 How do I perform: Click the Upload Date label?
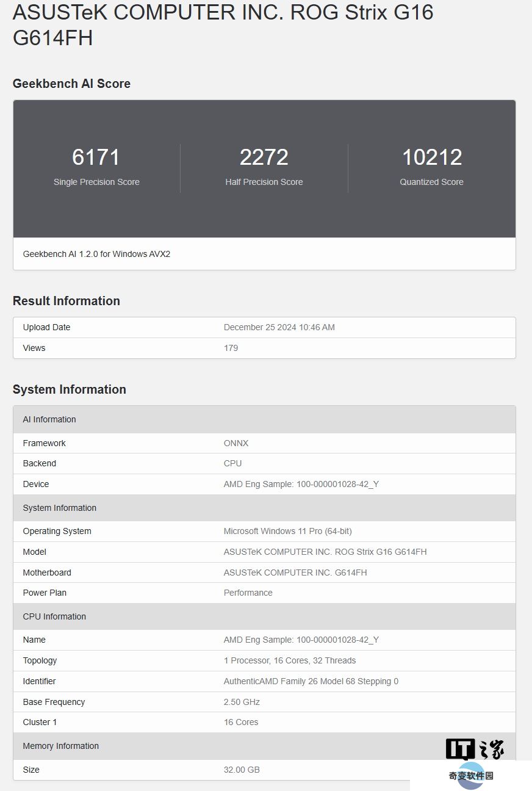pyautogui.click(x=46, y=327)
